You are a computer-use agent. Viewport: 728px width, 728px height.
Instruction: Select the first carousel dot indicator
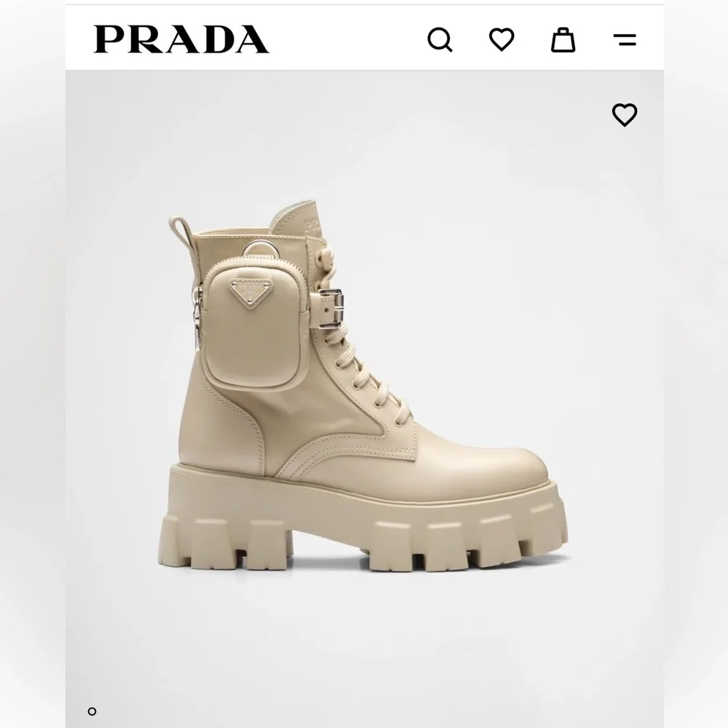pyautogui.click(x=92, y=711)
